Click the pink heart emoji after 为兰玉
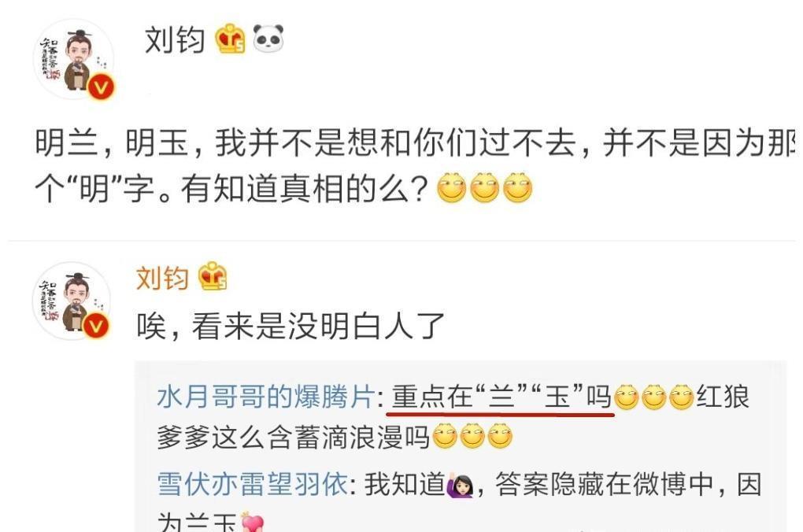This screenshot has width=803, height=532. pos(252,523)
